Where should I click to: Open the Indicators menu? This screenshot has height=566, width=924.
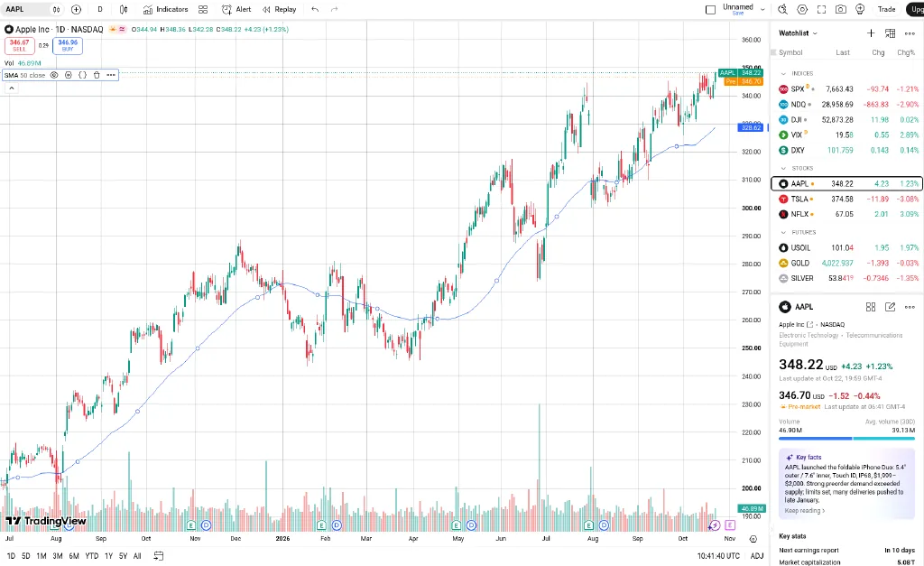[x=166, y=9]
